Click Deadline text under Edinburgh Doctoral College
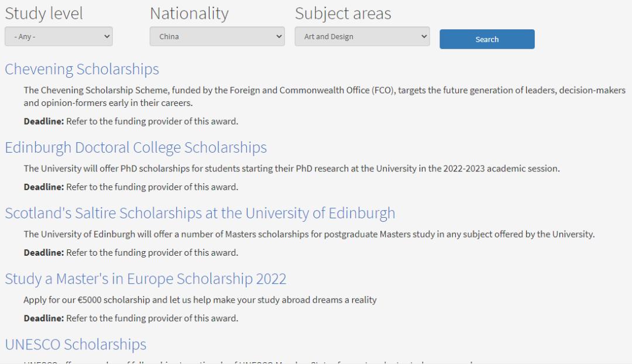The height and width of the screenshot is (364, 632). (130, 187)
